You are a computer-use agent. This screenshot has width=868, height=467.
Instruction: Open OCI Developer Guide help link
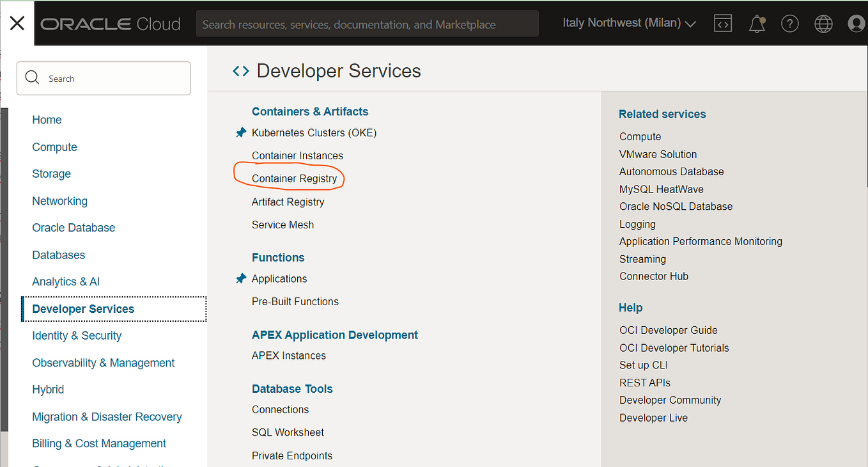669,331
